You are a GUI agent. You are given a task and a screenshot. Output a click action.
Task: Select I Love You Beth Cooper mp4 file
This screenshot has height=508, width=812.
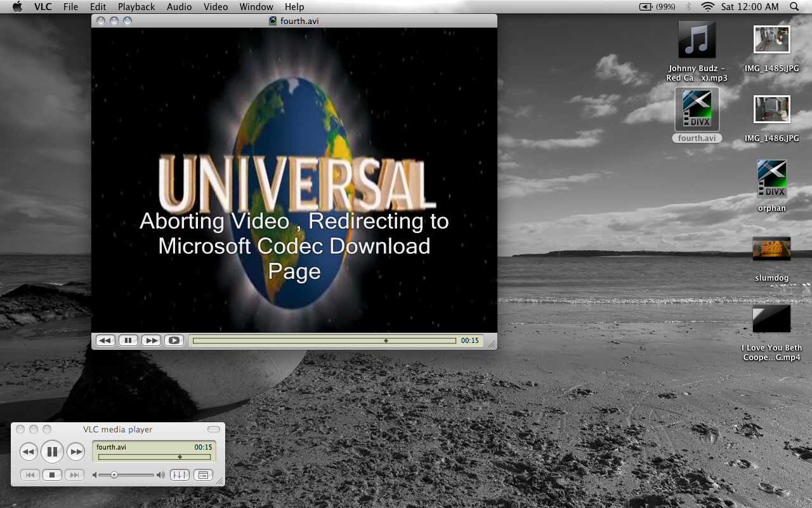771,333
